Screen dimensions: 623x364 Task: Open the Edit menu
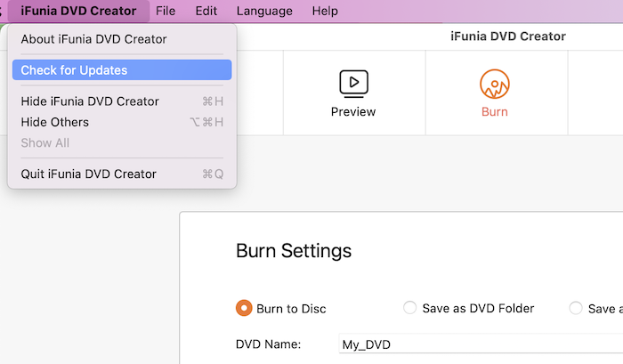click(x=206, y=11)
